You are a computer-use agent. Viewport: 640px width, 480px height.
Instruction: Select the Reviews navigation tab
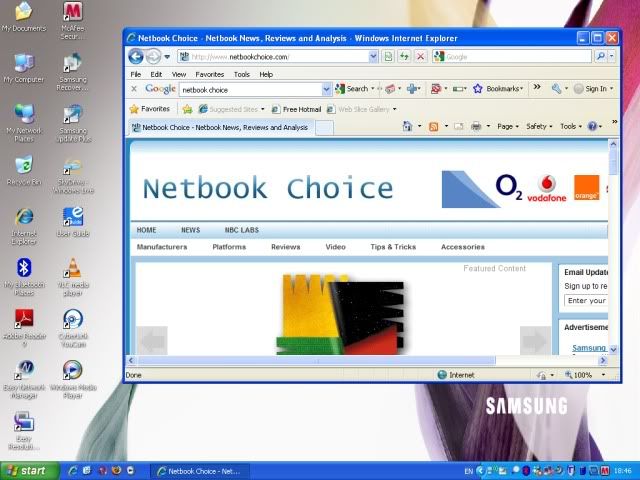coord(285,247)
